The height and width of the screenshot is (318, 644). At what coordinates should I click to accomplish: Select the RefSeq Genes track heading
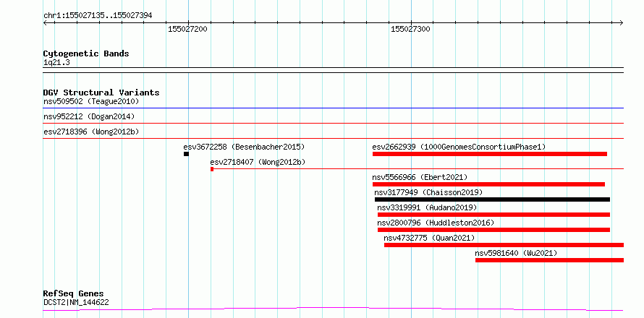pyautogui.click(x=74, y=293)
